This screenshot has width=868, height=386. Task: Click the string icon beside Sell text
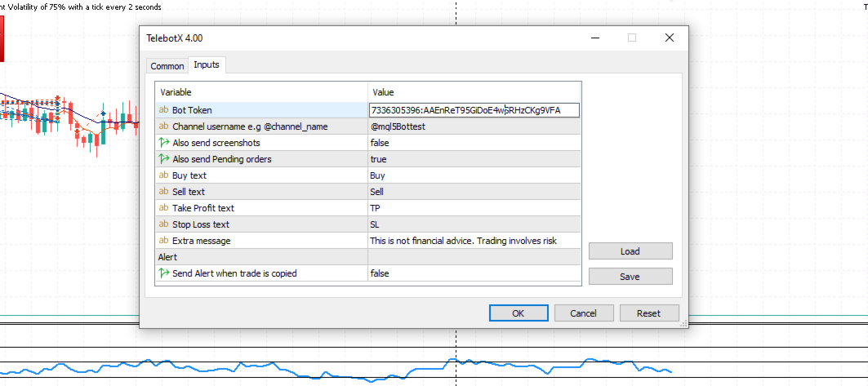(163, 192)
